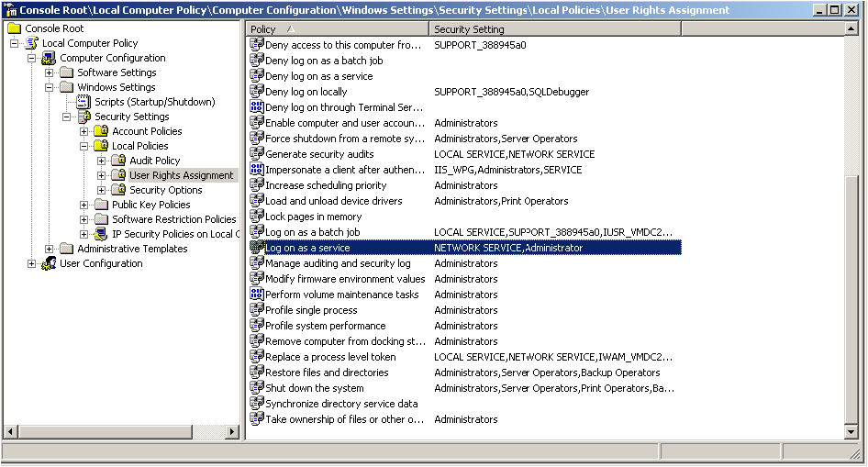Viewport: 868px width, 467px height.
Task: Select Software Restriction Policies in tree
Action: (x=173, y=219)
